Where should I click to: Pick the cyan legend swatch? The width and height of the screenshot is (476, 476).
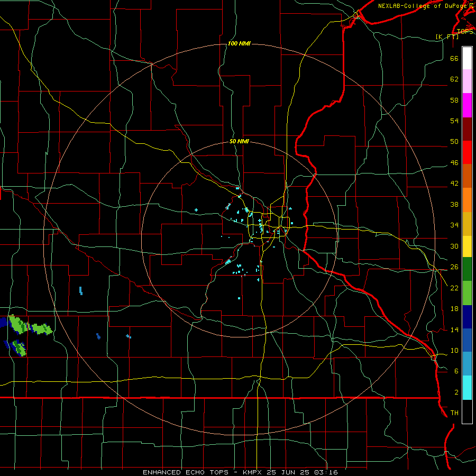467,388
